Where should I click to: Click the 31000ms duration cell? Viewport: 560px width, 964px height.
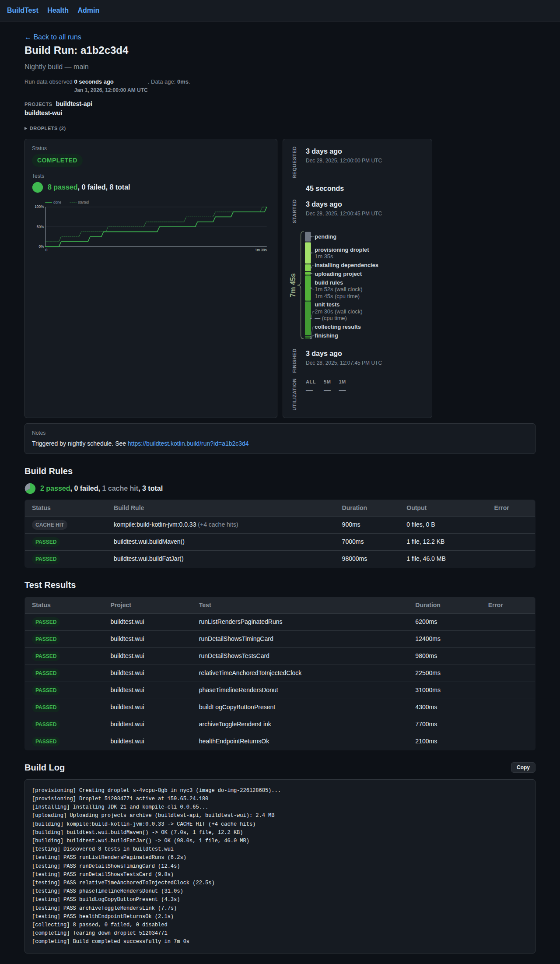point(428,690)
